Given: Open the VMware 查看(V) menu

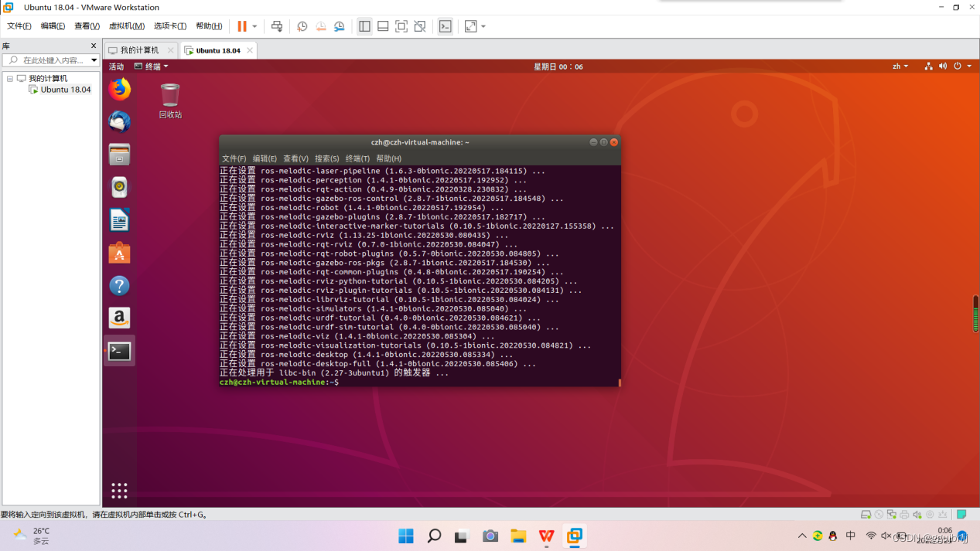Looking at the screenshot, I should [x=87, y=26].
